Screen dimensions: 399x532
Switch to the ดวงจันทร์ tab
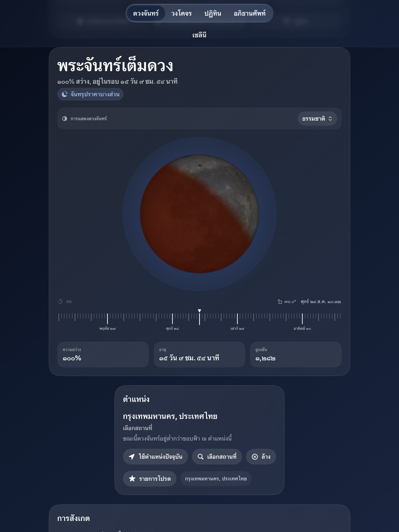[146, 13]
